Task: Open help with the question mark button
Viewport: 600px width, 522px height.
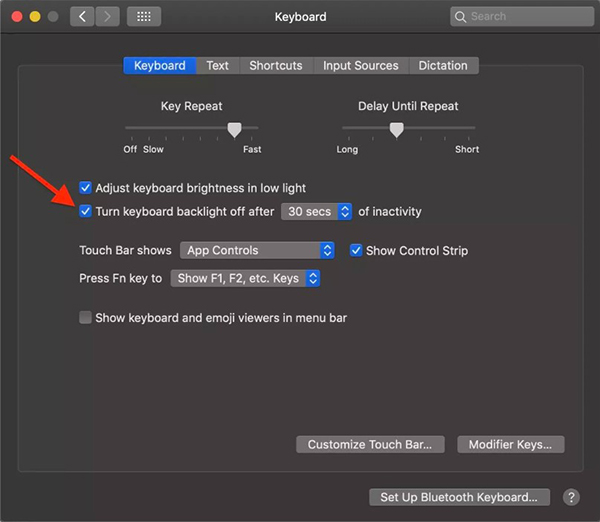Action: point(571,497)
